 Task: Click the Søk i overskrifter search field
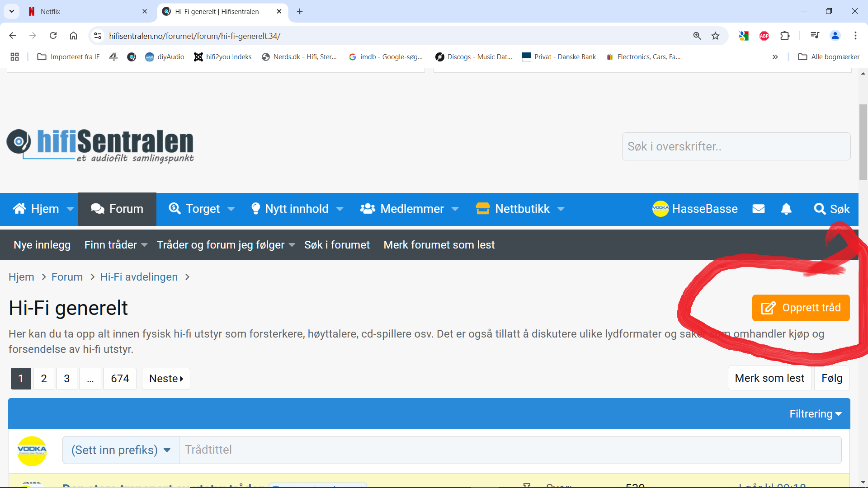(736, 146)
